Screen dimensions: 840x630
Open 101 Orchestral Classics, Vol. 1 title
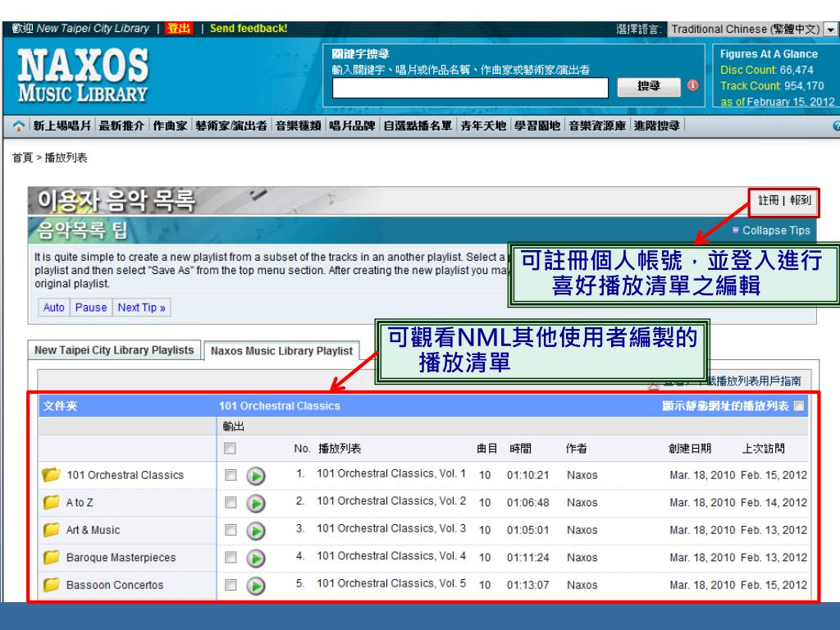coord(391,473)
